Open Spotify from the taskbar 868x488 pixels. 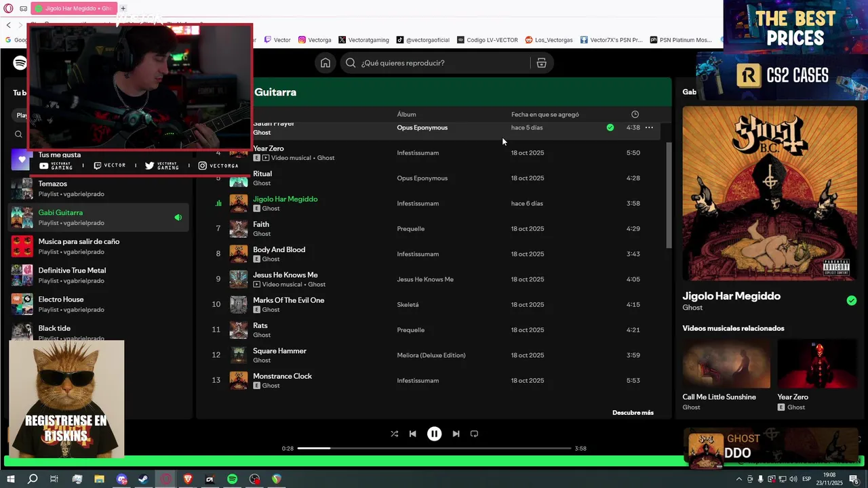click(x=232, y=479)
